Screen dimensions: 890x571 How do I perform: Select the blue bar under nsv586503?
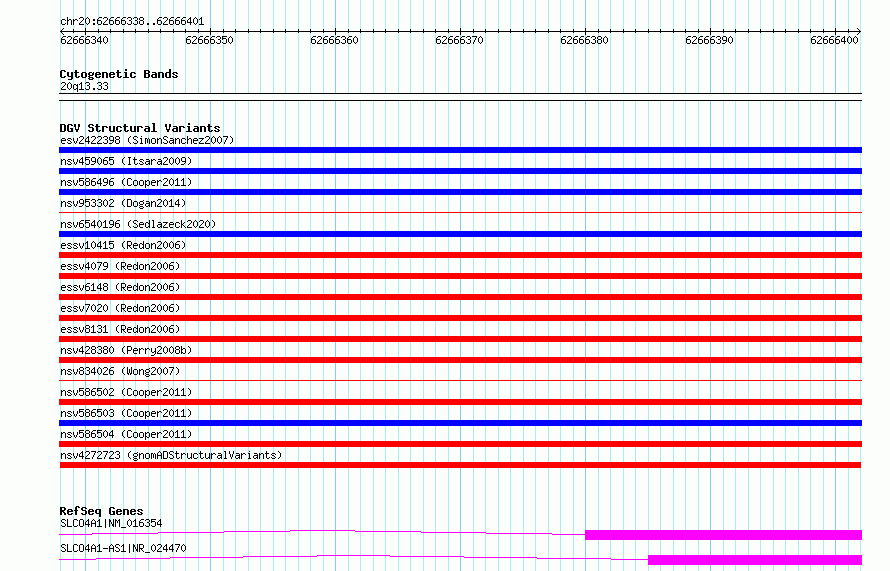pyautogui.click(x=460, y=423)
